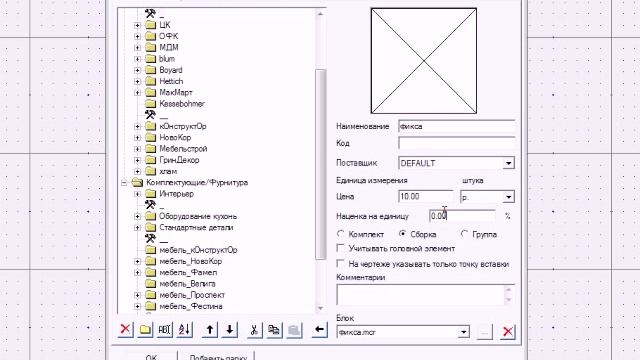This screenshot has width=640, height=360.
Task: Expand the Оборудование кухонь node
Action: pyautogui.click(x=138, y=216)
